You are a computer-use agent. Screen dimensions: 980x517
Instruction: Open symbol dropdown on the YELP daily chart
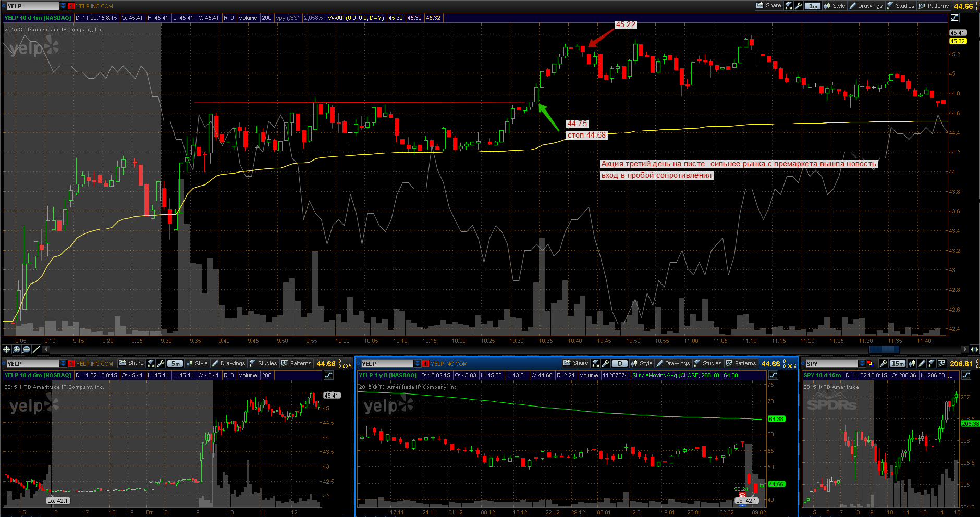click(418, 364)
